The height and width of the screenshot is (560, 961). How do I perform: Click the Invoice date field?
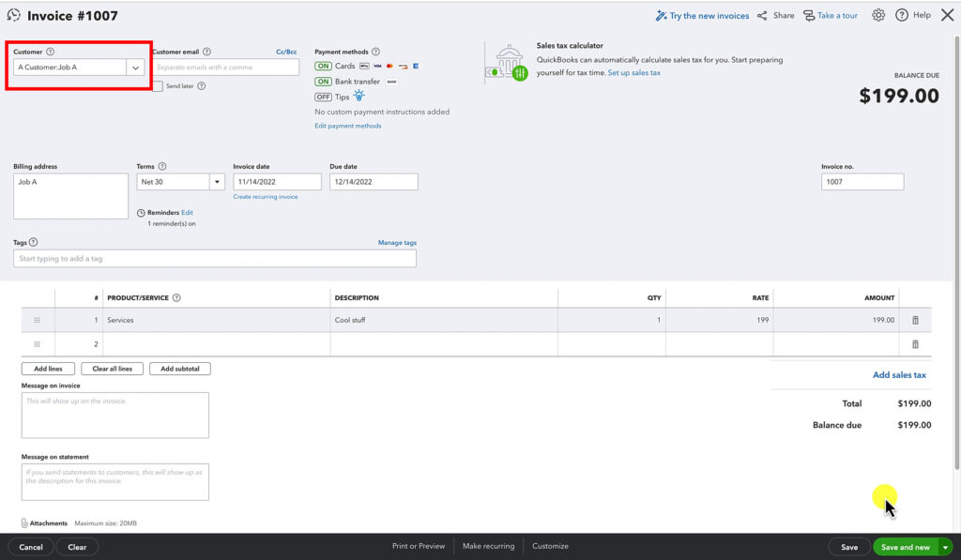click(277, 182)
